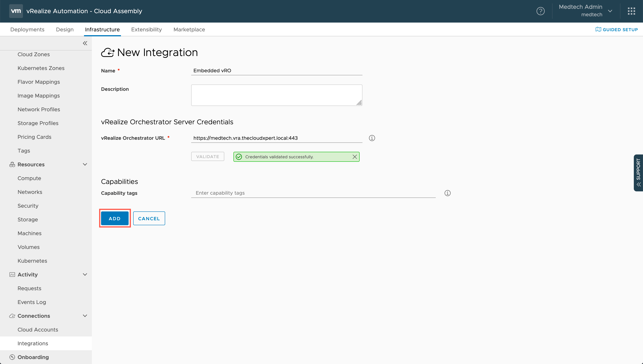Collapse the sidebar with double-chevron icon
The width and height of the screenshot is (643, 364).
tap(85, 43)
